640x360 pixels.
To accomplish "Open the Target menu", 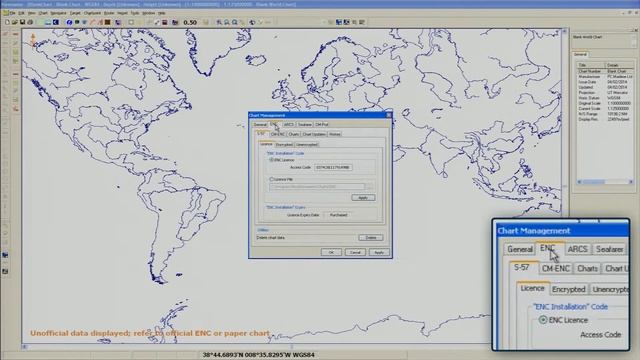I will click(75, 13).
